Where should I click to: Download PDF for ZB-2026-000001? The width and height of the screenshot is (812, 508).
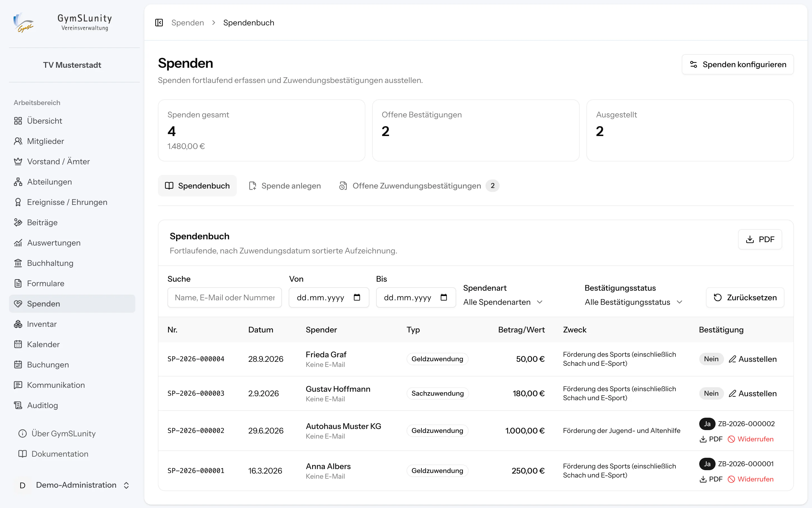click(711, 479)
